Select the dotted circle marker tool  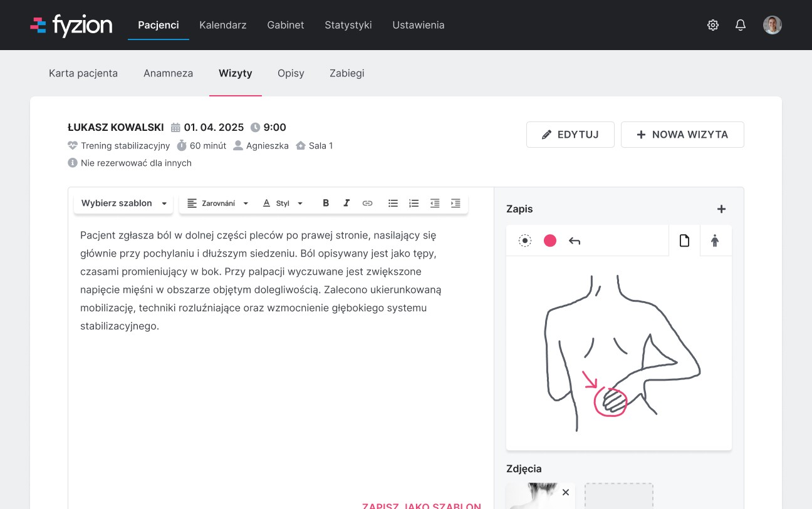point(525,241)
